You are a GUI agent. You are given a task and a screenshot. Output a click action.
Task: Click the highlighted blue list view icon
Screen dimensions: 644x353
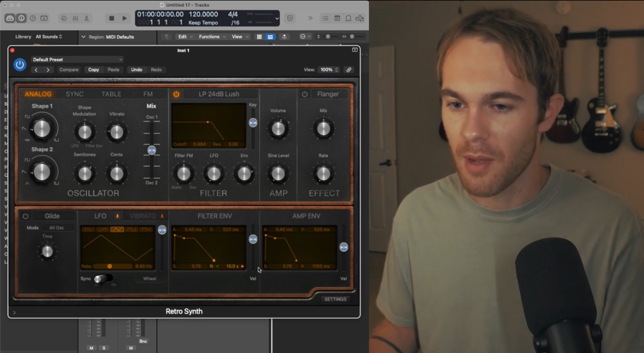coord(270,36)
